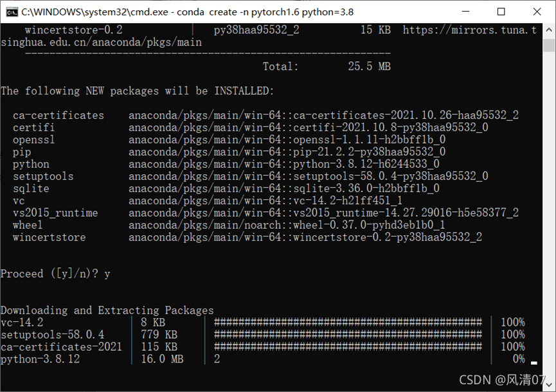This screenshot has width=556, height=392.
Task: Click the '16.0 MB' download size
Action: tap(162, 359)
